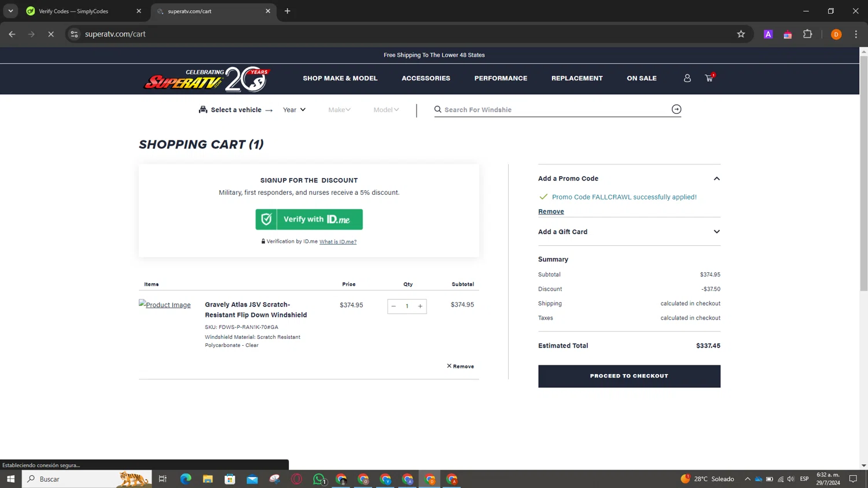Click the ESP language indicator

point(804,479)
